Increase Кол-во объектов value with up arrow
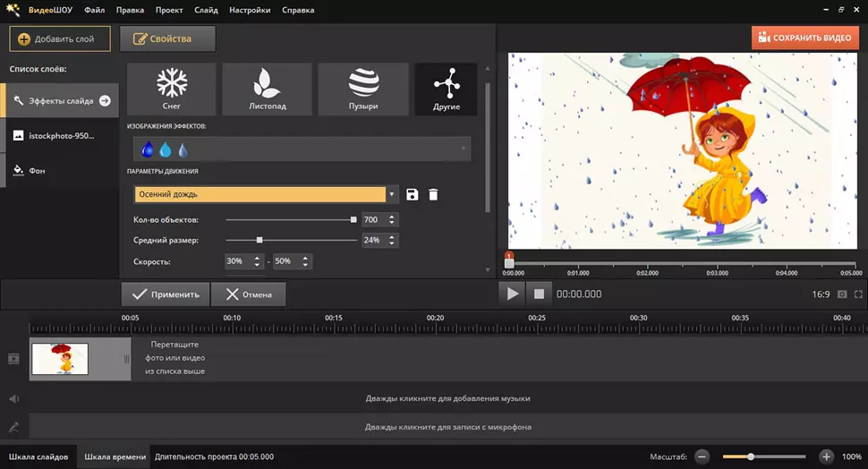This screenshot has height=469, width=868. (392, 217)
